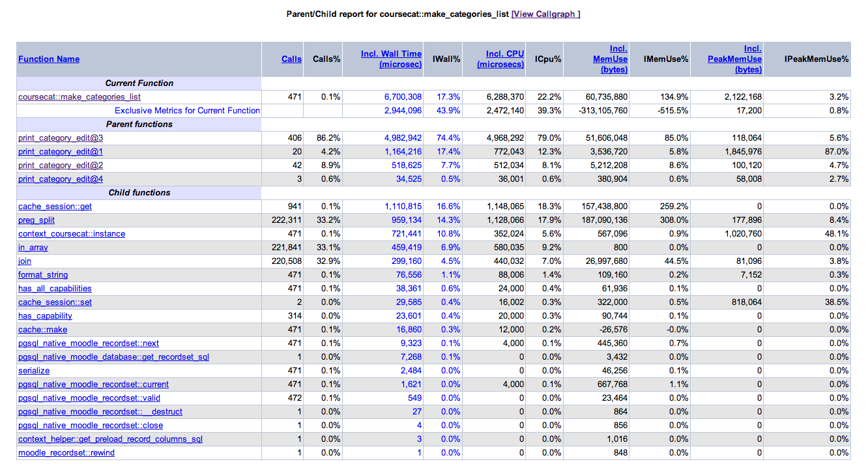868x464 pixels.
Task: Select memory percentage 308.0%
Action: [674, 220]
